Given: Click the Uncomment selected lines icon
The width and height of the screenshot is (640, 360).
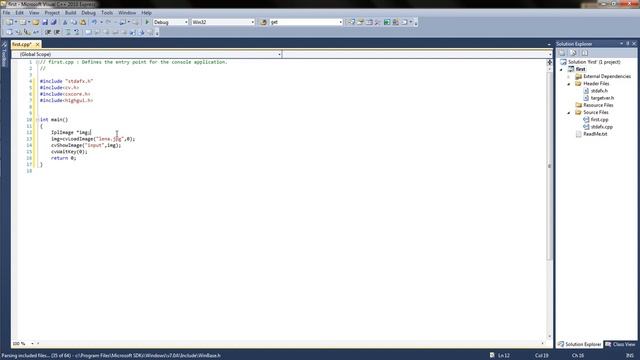Looking at the screenshot, I should point(76,32).
